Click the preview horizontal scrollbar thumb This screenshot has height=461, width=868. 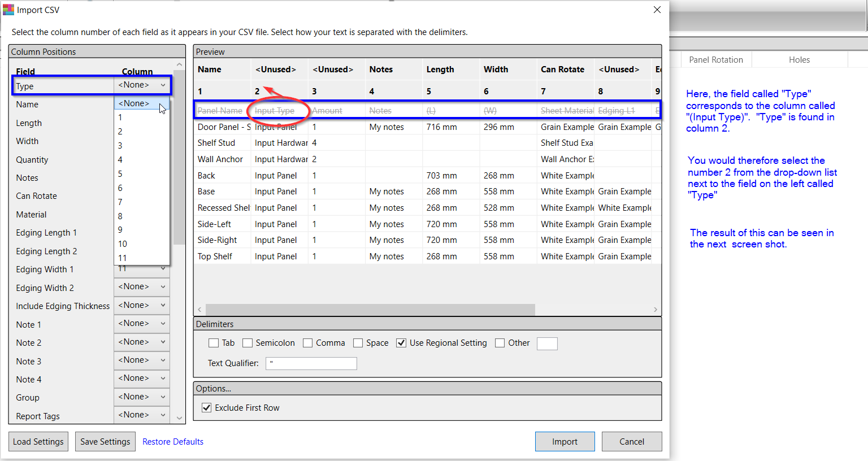[x=370, y=310]
